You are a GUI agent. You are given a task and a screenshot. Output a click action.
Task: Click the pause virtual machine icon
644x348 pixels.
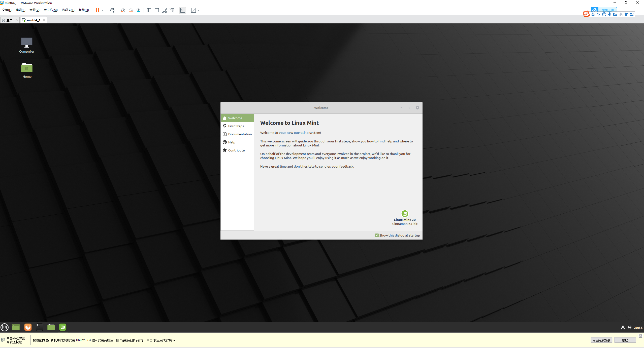tap(97, 10)
